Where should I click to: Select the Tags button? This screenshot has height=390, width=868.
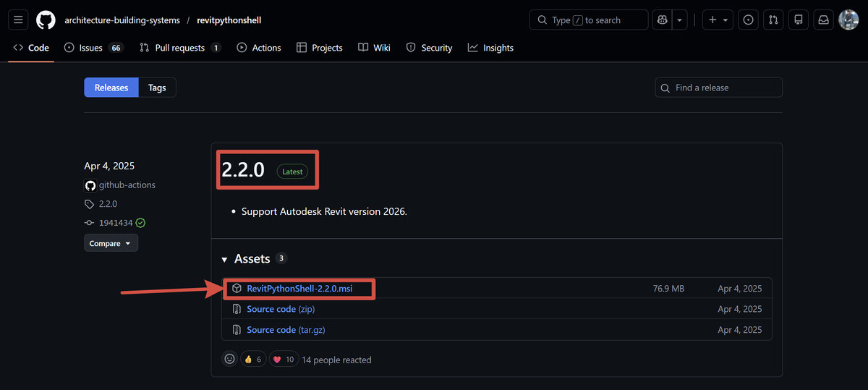tap(157, 88)
